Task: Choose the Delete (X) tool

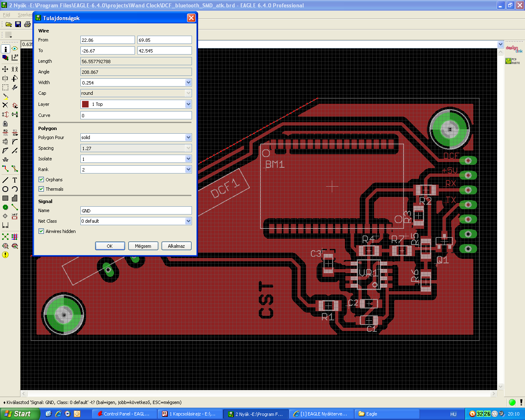Action: [5, 105]
